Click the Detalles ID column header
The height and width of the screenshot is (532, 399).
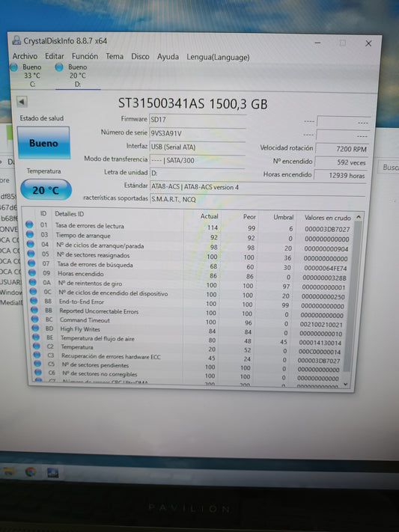click(70, 214)
